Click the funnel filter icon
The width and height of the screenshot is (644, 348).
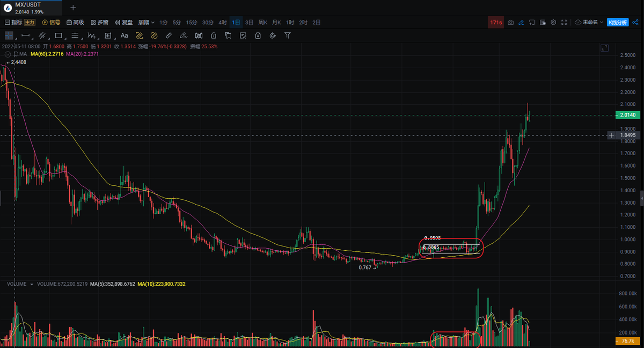click(288, 35)
